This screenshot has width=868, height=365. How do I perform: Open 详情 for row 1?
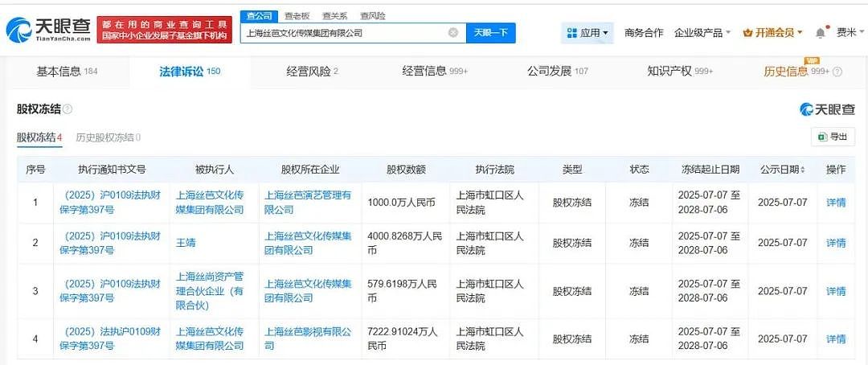pos(836,203)
